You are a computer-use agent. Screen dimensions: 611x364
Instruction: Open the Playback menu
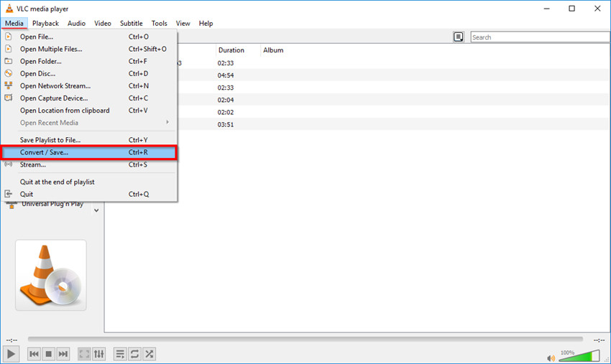point(45,24)
